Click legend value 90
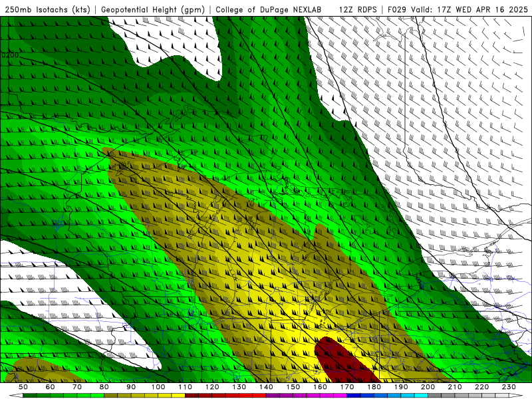 pyautogui.click(x=131, y=387)
